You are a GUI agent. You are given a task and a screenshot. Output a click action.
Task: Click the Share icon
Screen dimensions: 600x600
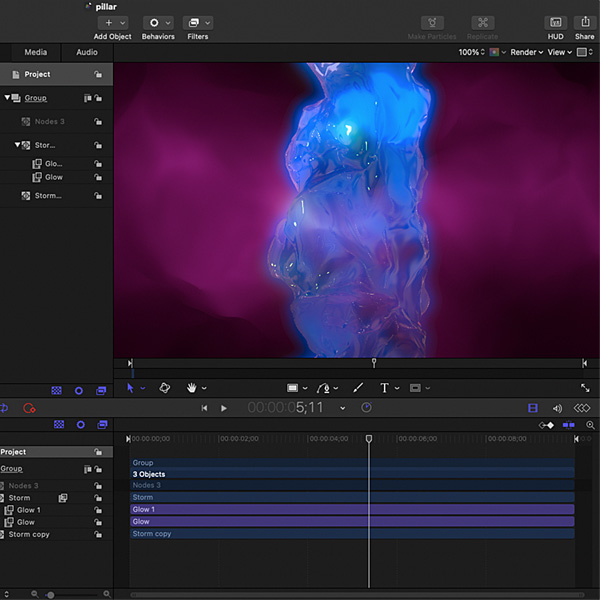(585, 23)
